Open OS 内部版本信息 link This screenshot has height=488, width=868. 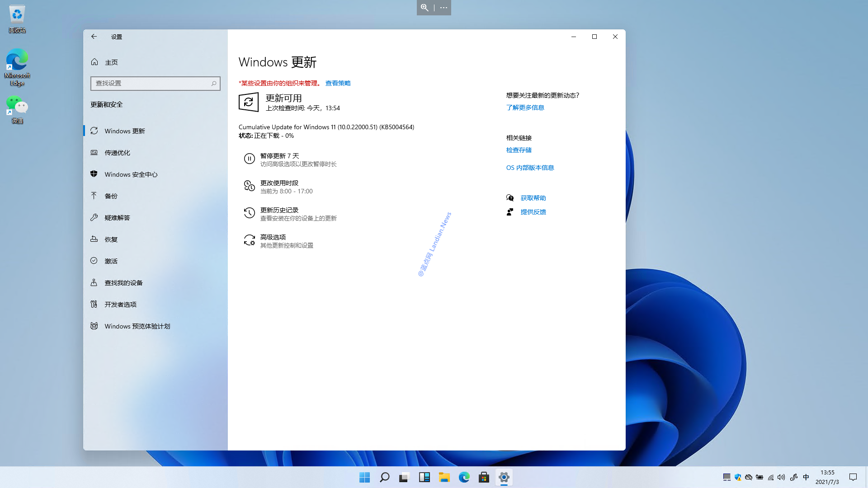click(530, 168)
